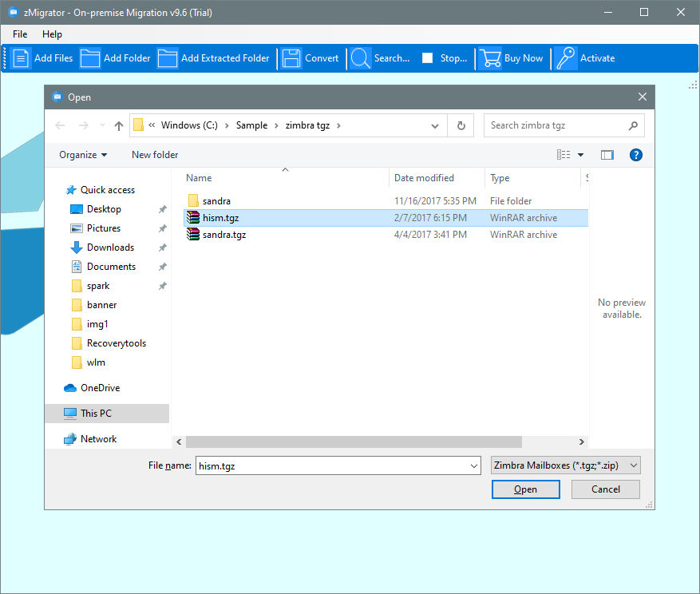Click the scroll left arrow in file list
The image size is (700, 594).
coord(179,442)
